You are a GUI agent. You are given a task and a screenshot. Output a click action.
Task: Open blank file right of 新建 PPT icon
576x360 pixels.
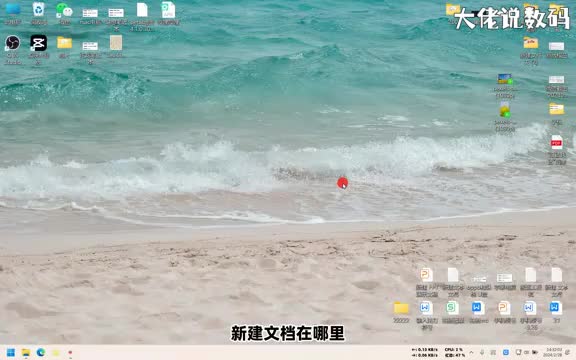pos(453,275)
